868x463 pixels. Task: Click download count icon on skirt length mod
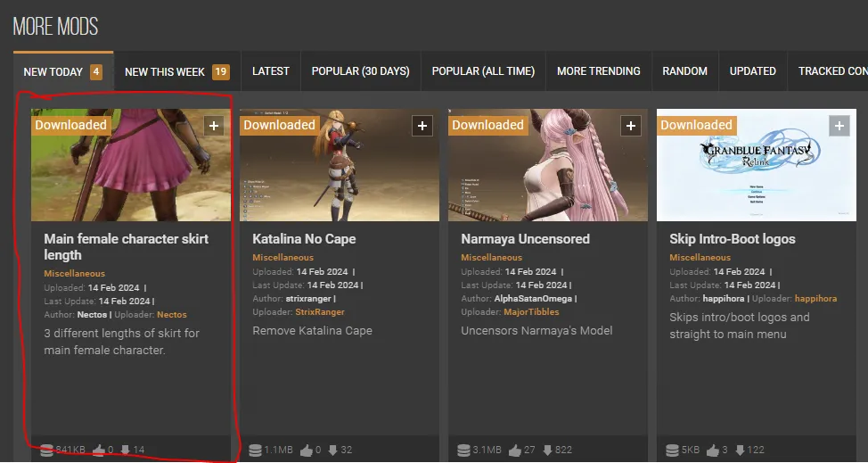point(125,451)
